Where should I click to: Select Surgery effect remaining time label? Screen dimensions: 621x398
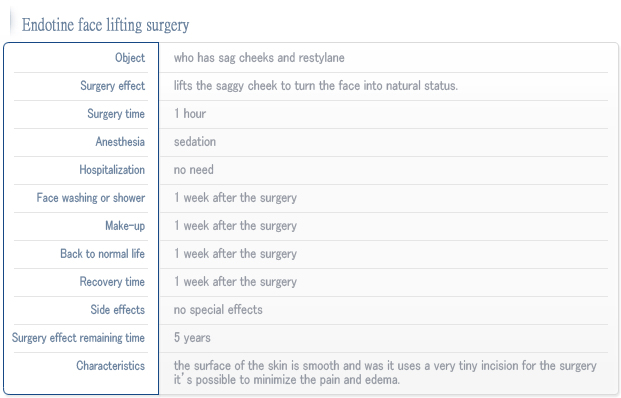78,338
